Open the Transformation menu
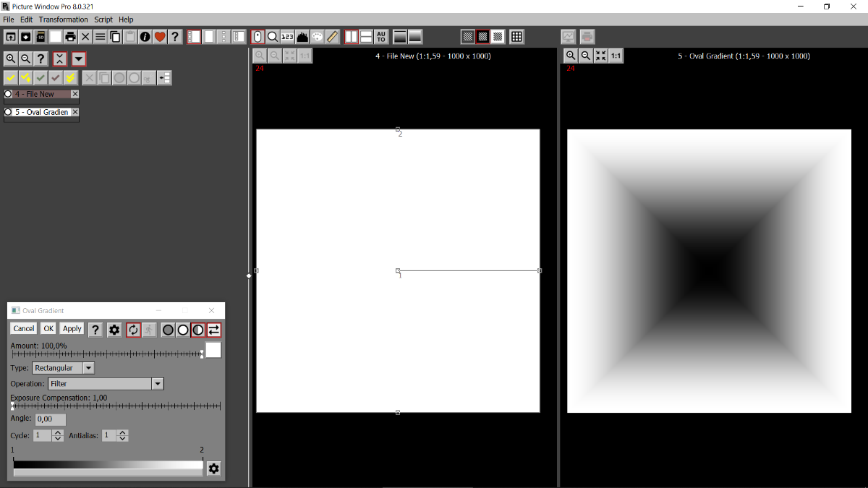The width and height of the screenshot is (868, 488). [x=63, y=20]
